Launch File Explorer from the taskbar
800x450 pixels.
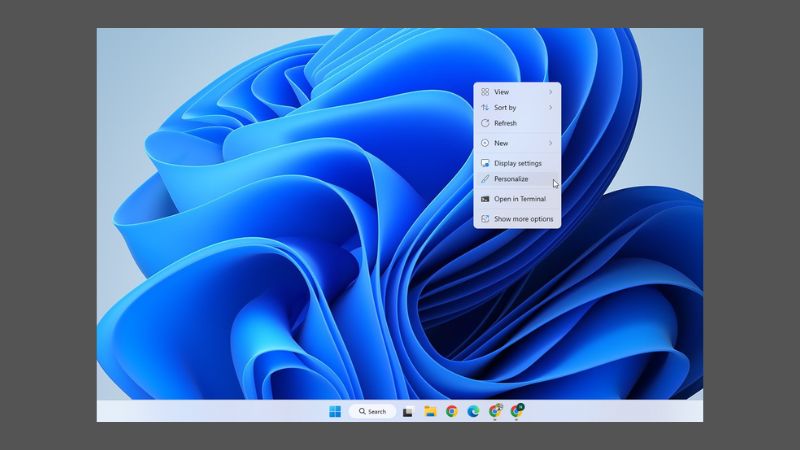430,411
